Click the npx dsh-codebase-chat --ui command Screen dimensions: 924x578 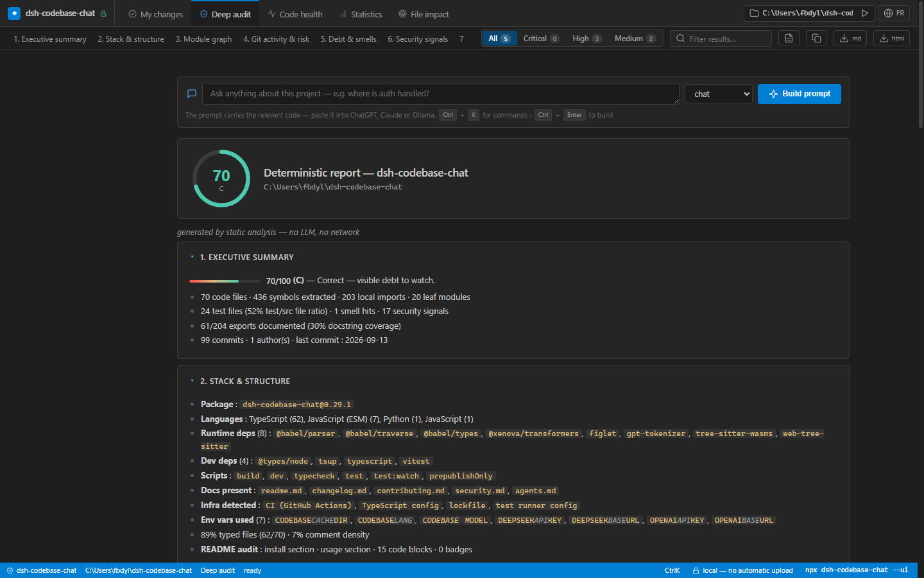click(857, 570)
